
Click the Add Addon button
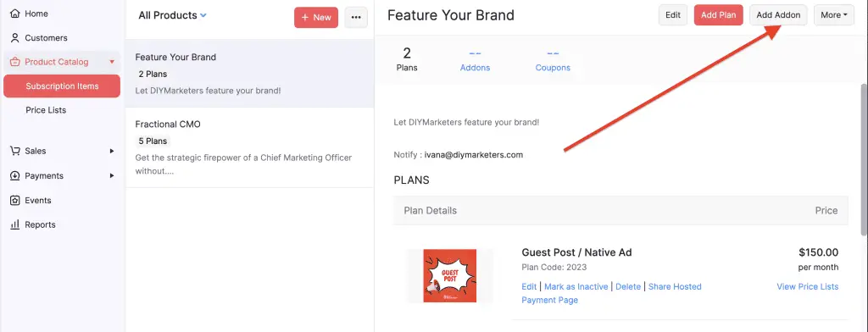(778, 15)
